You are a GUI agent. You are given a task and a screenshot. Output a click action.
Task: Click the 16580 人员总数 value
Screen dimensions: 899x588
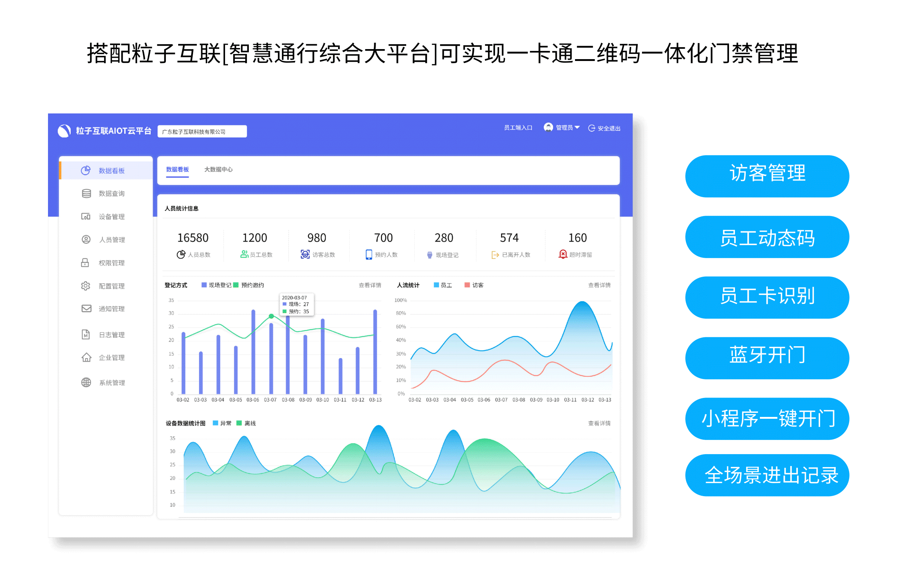[x=193, y=238]
